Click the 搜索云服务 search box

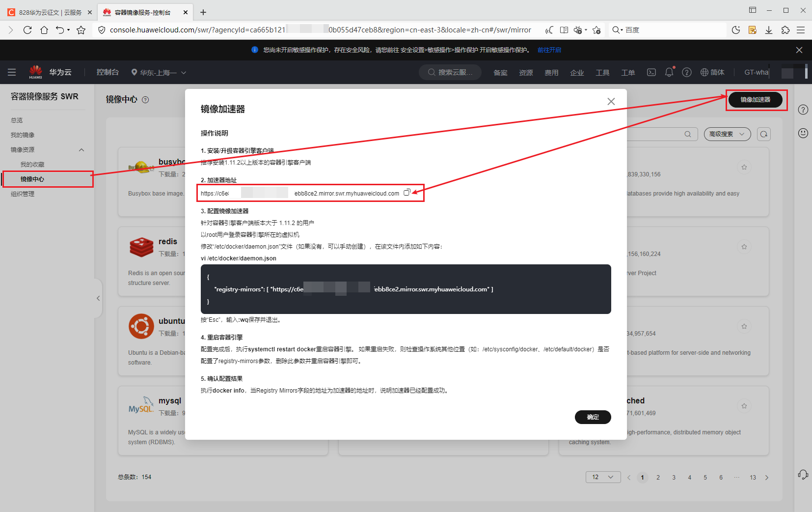(x=450, y=72)
